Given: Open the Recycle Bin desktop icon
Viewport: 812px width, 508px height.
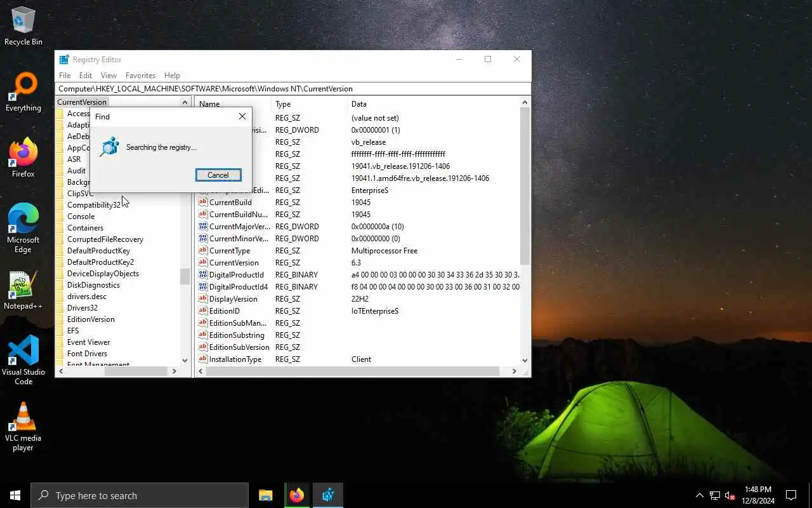Looking at the screenshot, I should pos(23,26).
